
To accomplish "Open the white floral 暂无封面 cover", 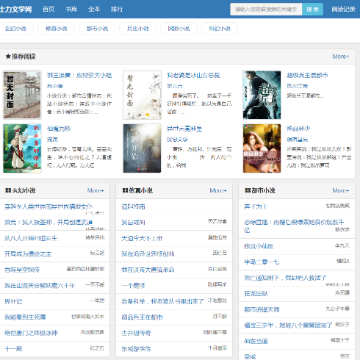I will click(142, 95).
